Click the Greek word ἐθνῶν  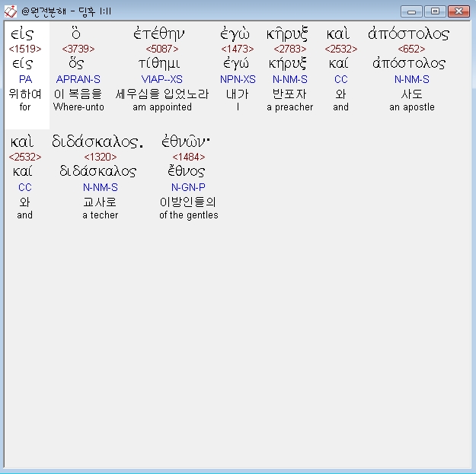(x=186, y=142)
